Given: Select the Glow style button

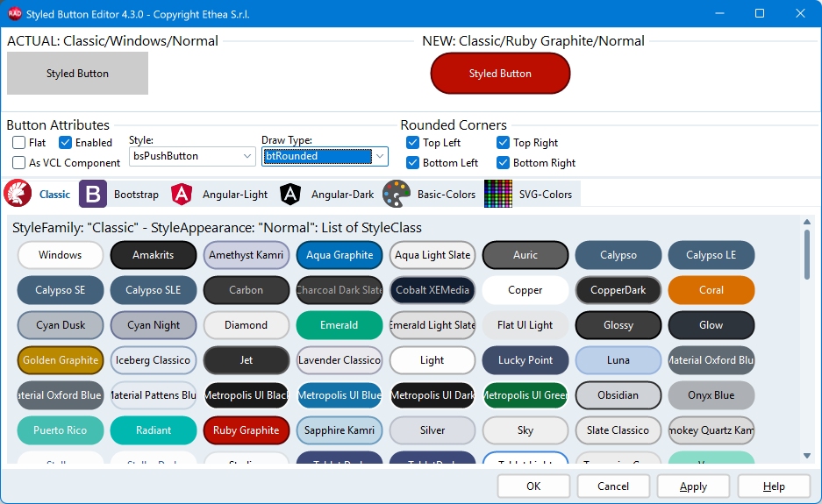Looking at the screenshot, I should [711, 325].
